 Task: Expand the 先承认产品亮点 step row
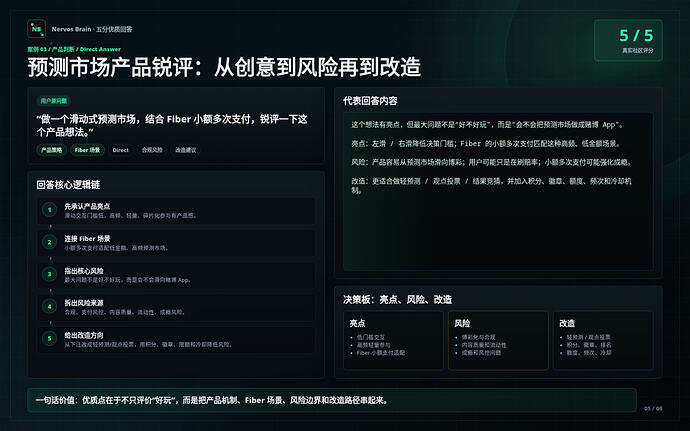pos(176,210)
